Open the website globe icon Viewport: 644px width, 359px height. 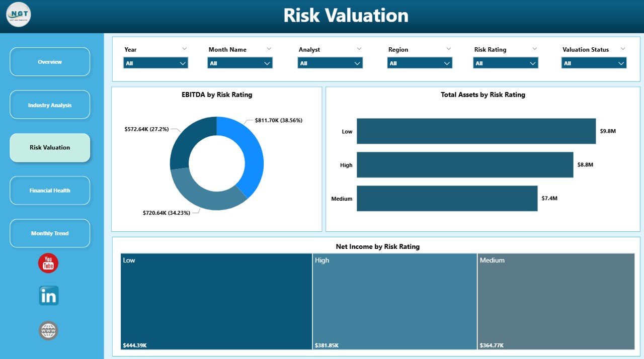(48, 330)
